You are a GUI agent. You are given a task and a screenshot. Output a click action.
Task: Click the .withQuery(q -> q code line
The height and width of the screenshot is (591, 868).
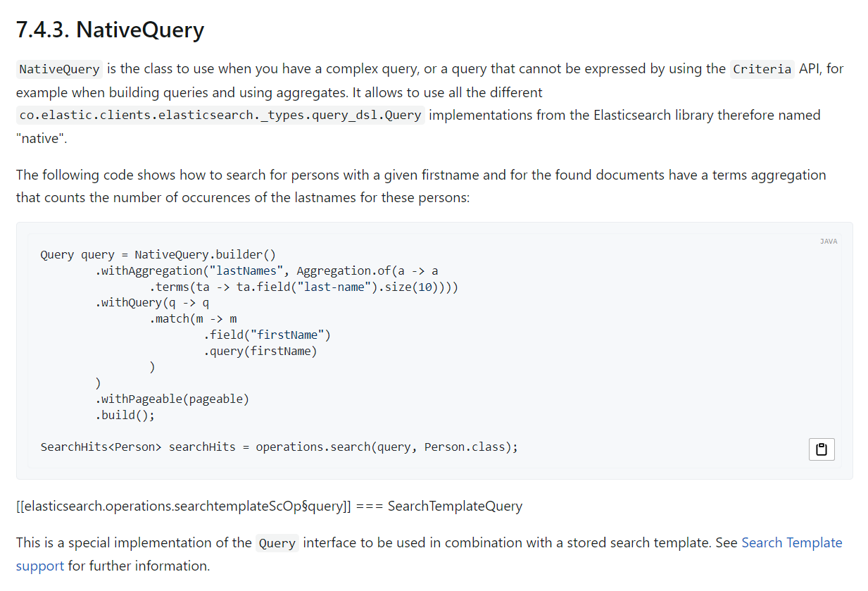[152, 303]
